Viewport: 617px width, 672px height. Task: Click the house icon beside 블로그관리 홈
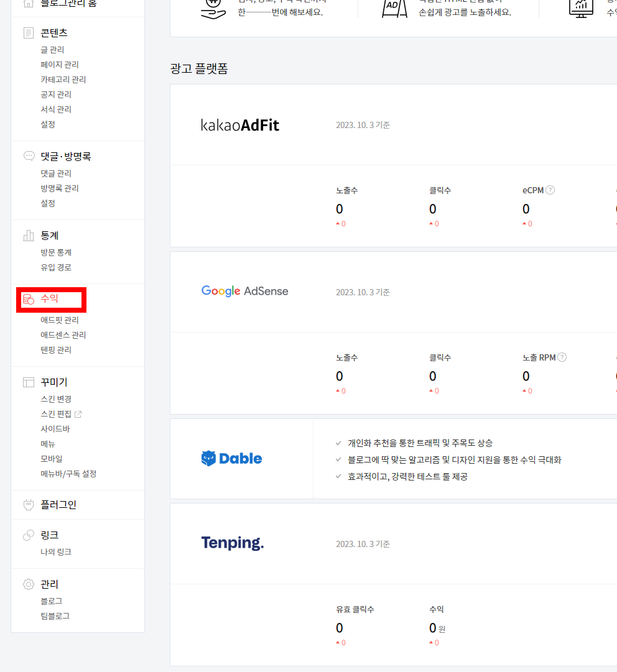28,4
